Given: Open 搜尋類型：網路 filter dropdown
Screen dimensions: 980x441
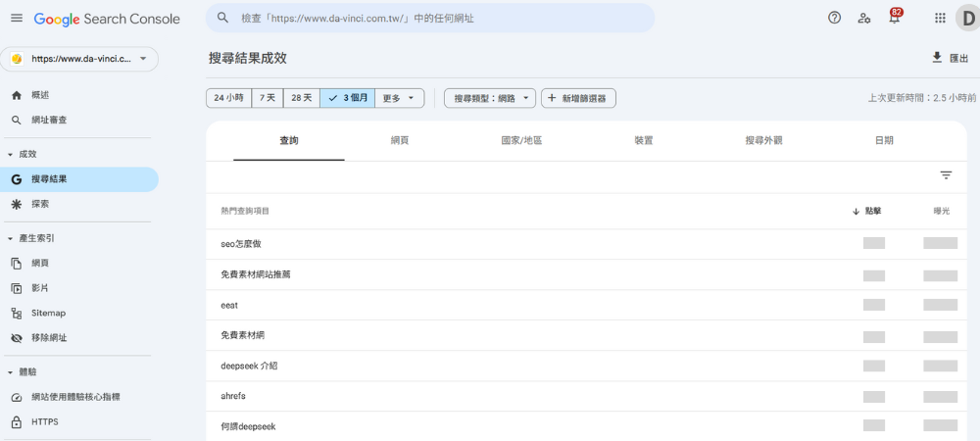Looking at the screenshot, I should tap(490, 98).
